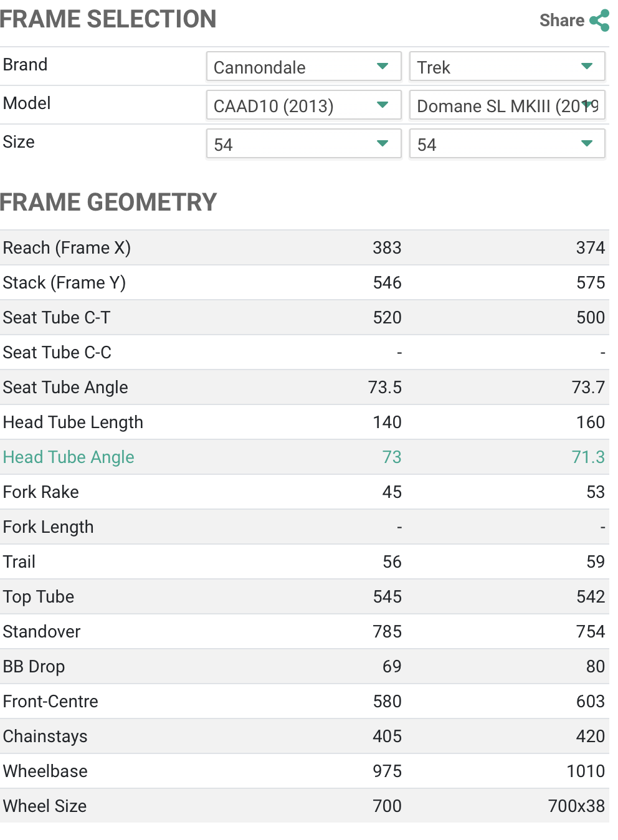The width and height of the screenshot is (618, 840).
Task: Open the size dropdown under CAAD10 (2013)
Action: pyautogui.click(x=304, y=144)
